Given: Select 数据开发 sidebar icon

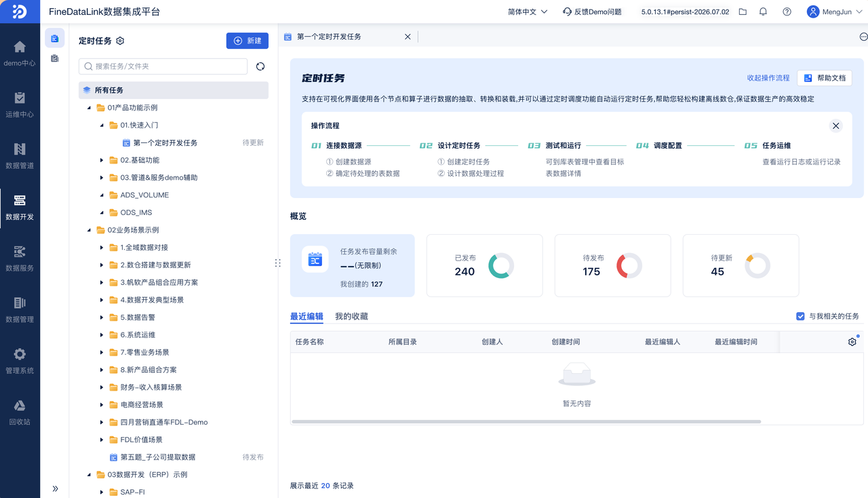Looking at the screenshot, I should click(x=20, y=207).
